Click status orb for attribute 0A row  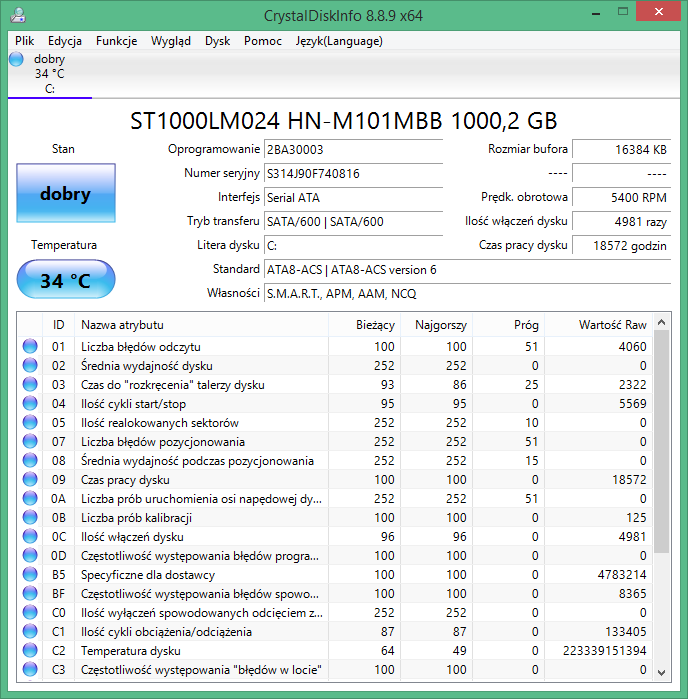(30, 498)
